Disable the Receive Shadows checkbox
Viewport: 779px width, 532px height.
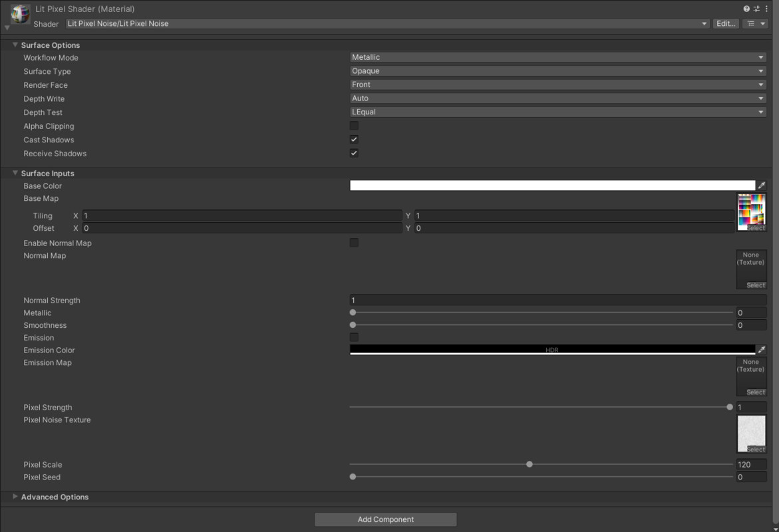pos(354,153)
